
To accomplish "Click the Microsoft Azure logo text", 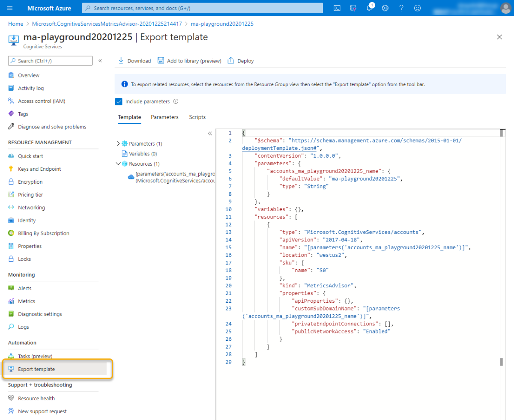I will (49, 8).
